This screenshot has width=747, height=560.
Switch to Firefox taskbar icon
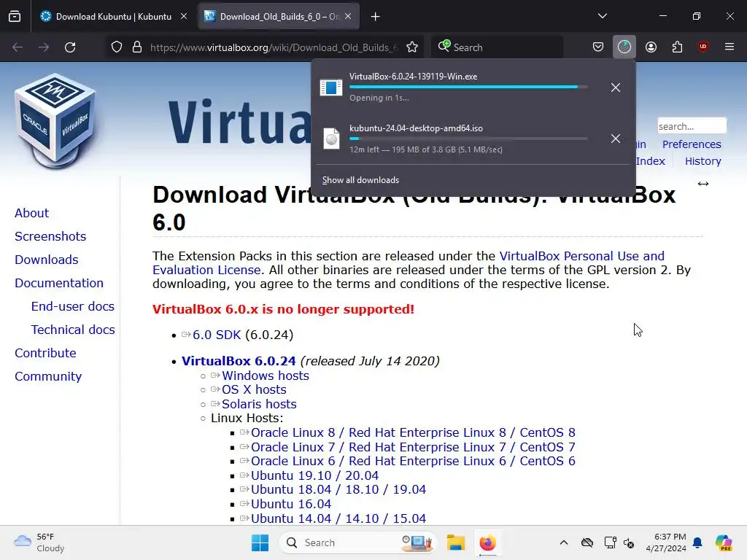pyautogui.click(x=488, y=542)
